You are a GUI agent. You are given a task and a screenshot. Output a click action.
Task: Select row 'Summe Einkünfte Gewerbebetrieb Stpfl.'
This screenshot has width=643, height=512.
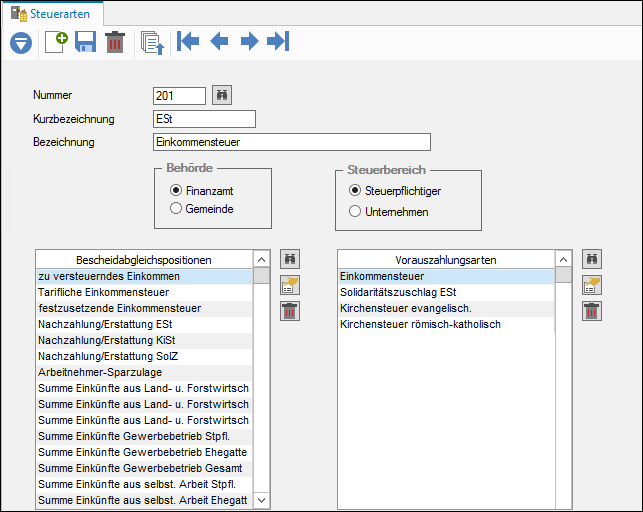point(144,436)
